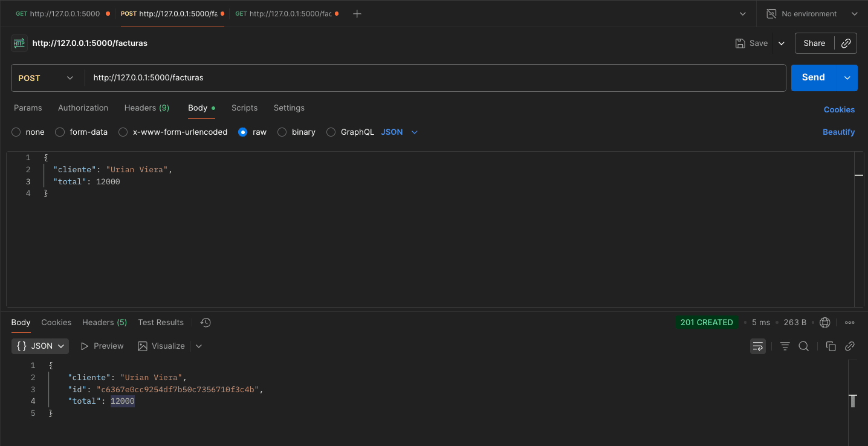Open the No environment selector
Viewport: 868px width, 446px height.
(x=812, y=13)
